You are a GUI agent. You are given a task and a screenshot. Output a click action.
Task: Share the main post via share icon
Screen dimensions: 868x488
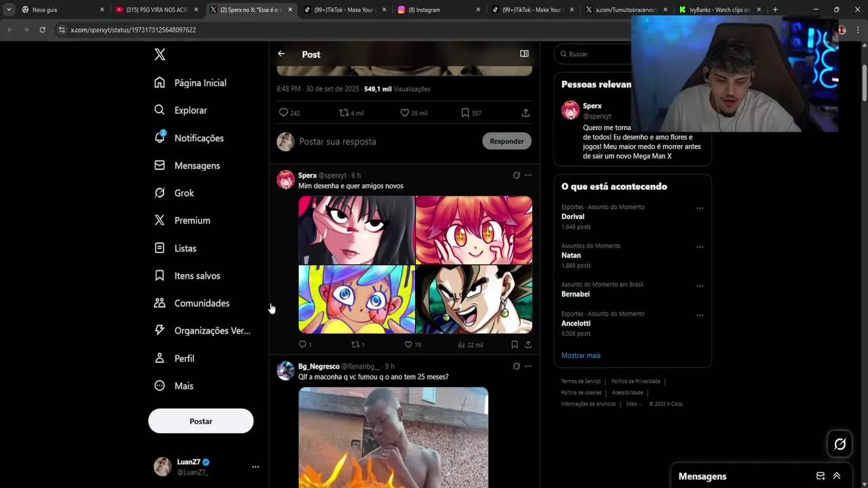(526, 113)
